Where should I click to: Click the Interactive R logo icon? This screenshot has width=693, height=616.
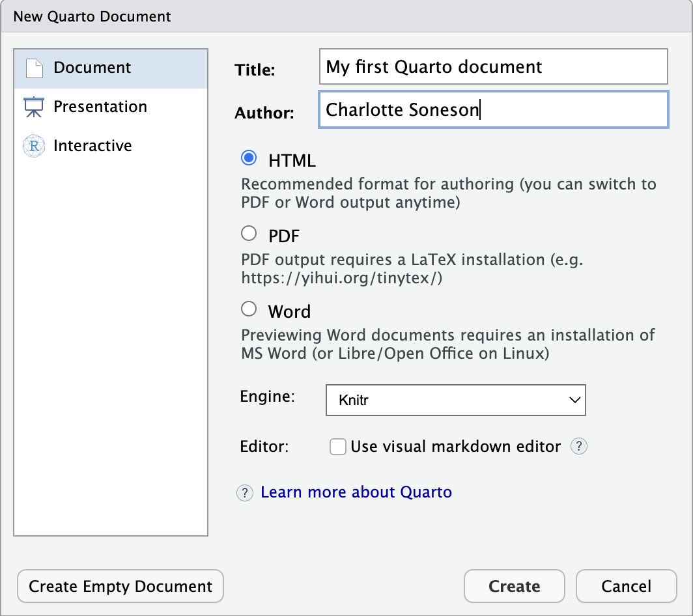coord(34,146)
